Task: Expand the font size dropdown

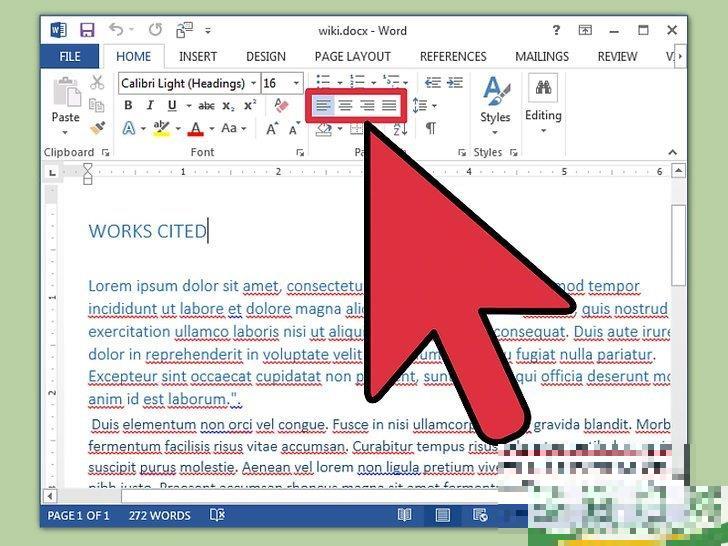Action: pyautogui.click(x=297, y=83)
